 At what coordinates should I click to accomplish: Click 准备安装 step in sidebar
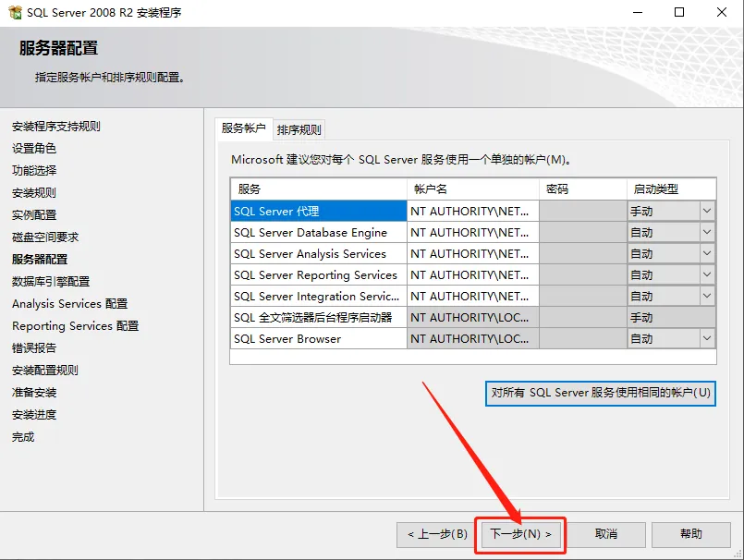[33, 393]
